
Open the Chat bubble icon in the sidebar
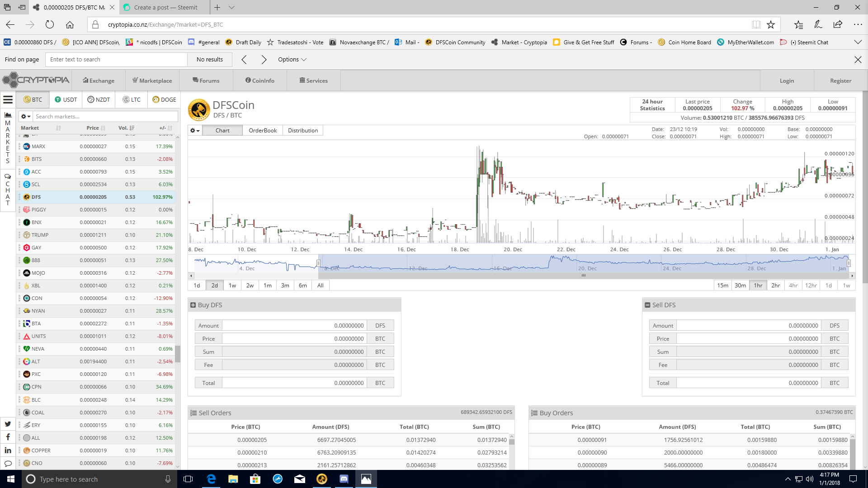coord(8,177)
